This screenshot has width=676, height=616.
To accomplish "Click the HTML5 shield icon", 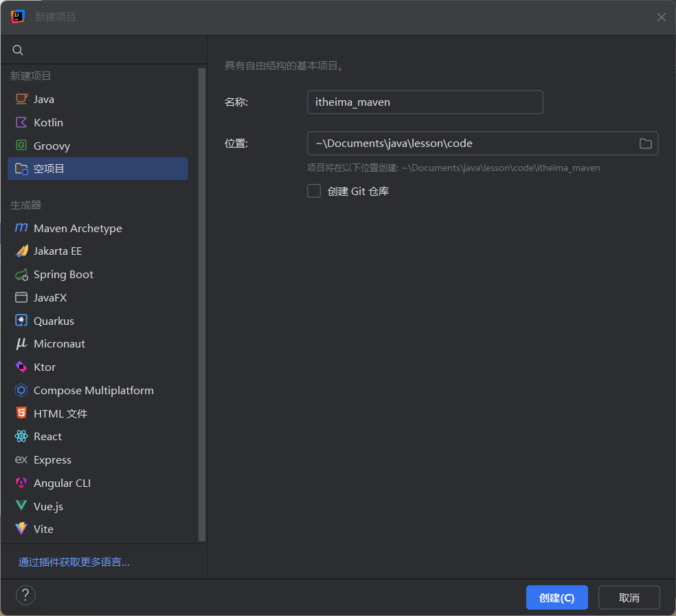I will click(x=21, y=413).
